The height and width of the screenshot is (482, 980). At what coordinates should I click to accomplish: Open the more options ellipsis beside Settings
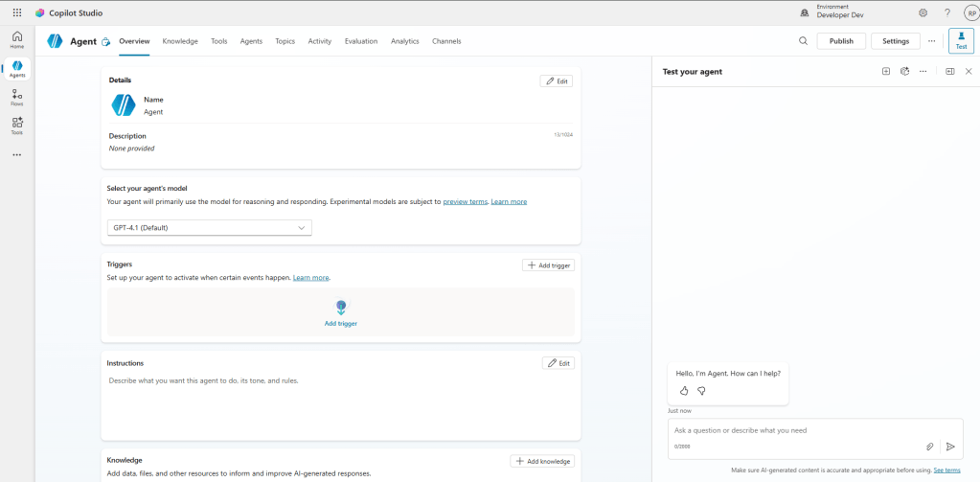[x=931, y=41]
